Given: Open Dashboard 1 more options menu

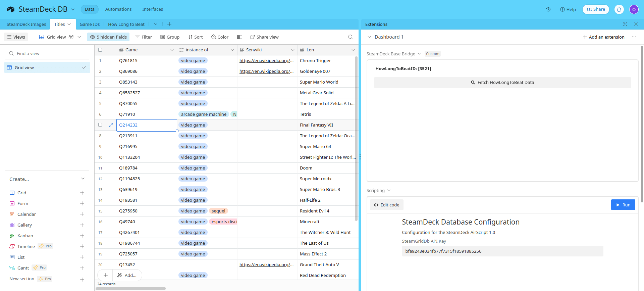Looking at the screenshot, I should pos(634,37).
